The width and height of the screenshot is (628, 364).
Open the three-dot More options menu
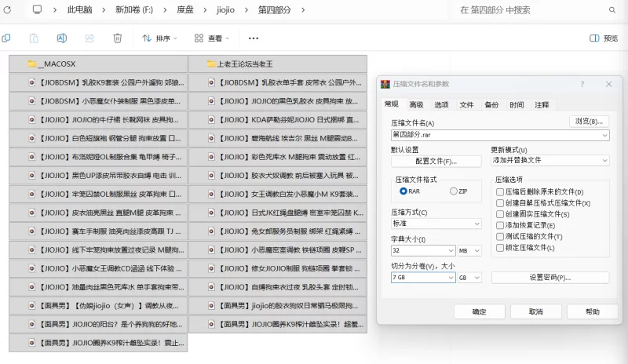[x=253, y=38]
